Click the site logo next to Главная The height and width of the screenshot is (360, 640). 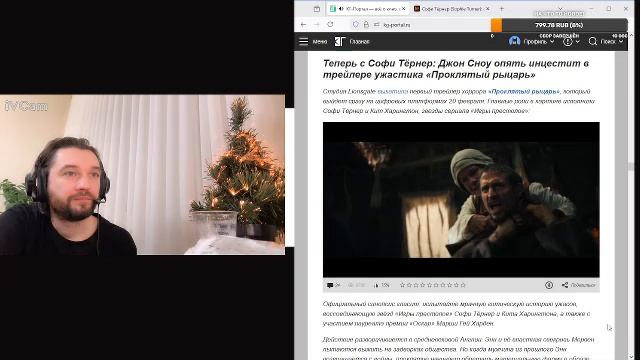[340, 41]
